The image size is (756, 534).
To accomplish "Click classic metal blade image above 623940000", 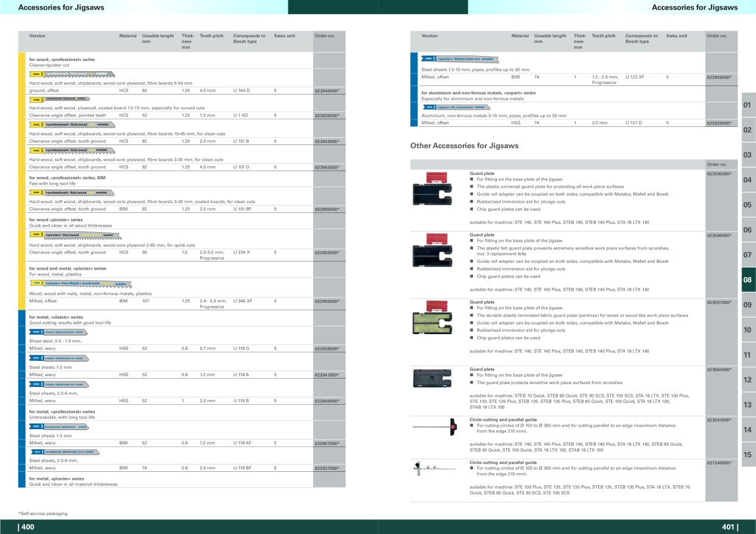I will click(x=59, y=384).
